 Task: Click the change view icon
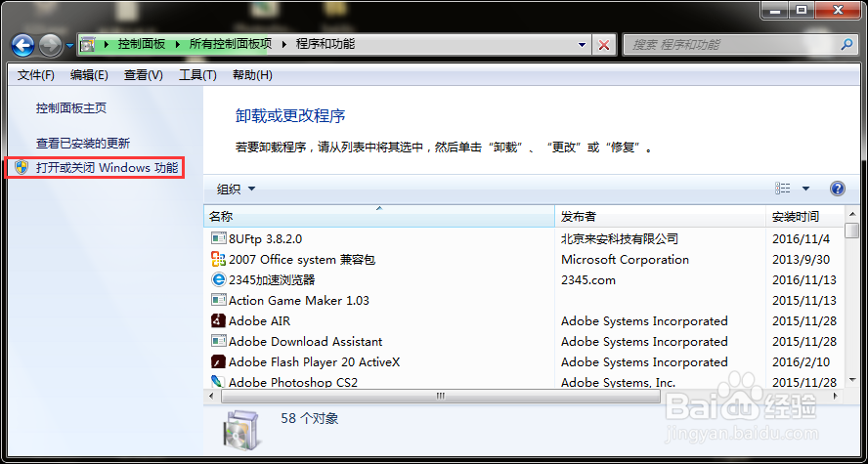(783, 189)
